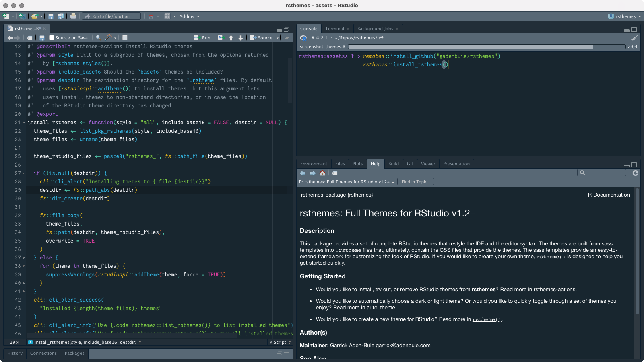Maximize the source editor pane

tap(287, 29)
